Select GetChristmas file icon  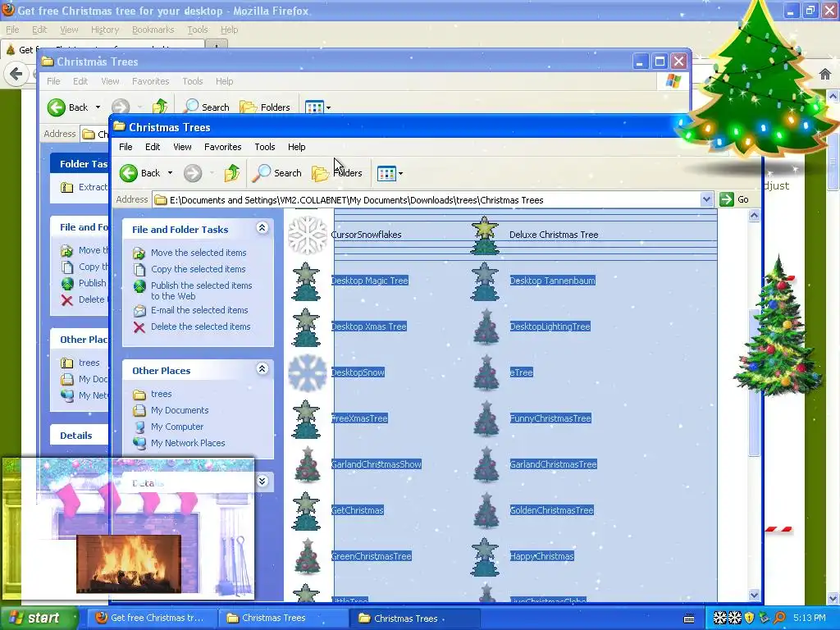pos(306,510)
